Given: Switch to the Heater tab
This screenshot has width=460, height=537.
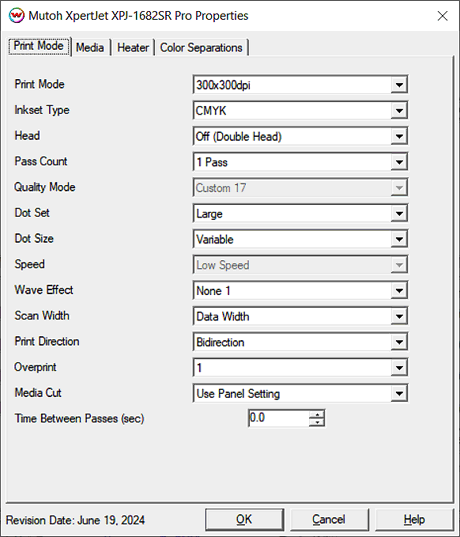Looking at the screenshot, I should (x=133, y=48).
